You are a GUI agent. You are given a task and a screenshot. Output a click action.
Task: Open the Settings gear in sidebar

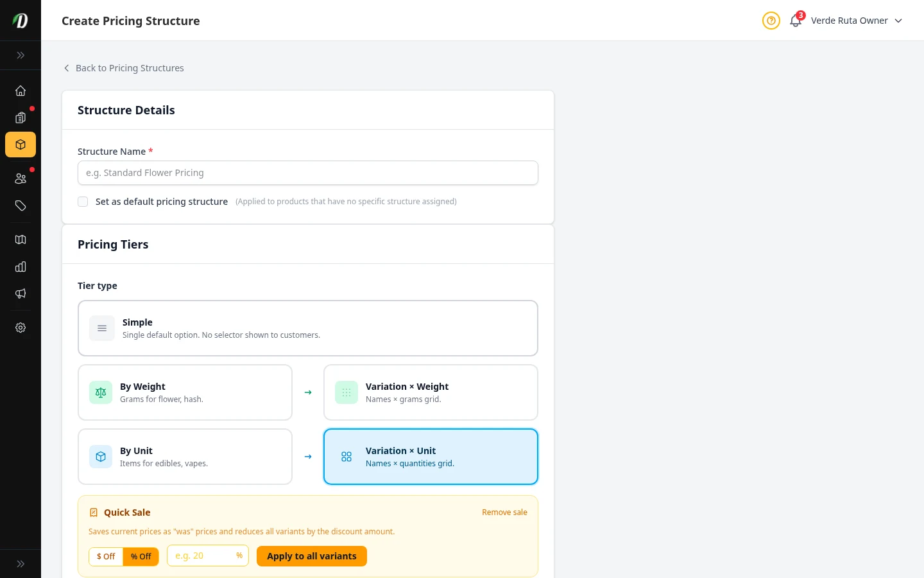pyautogui.click(x=21, y=328)
